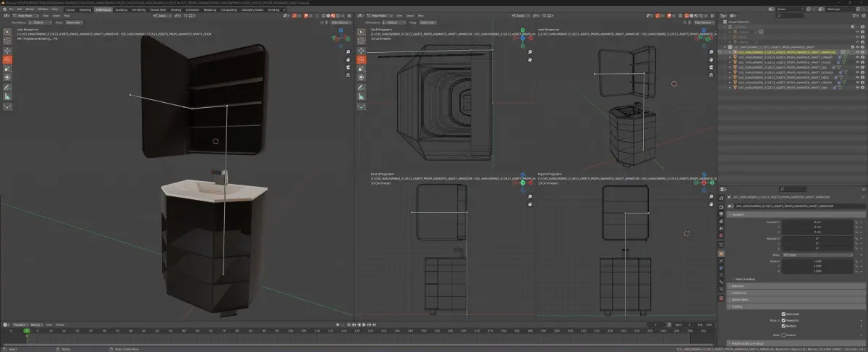Hide VANITY_FAUCET object with its eye icon
Image resolution: width=868 pixels, height=352 pixels.
(x=857, y=62)
